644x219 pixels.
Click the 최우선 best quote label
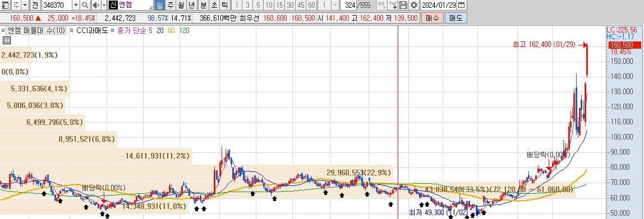(249, 18)
